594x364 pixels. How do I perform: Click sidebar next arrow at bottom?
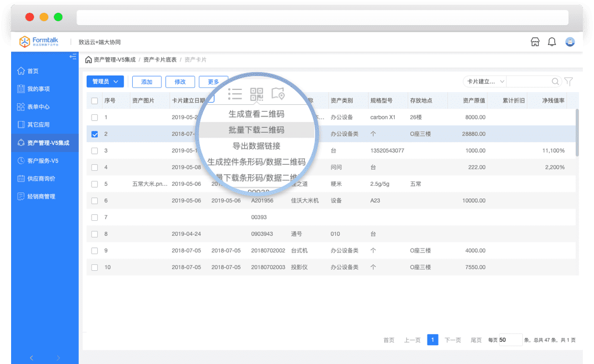(x=58, y=358)
